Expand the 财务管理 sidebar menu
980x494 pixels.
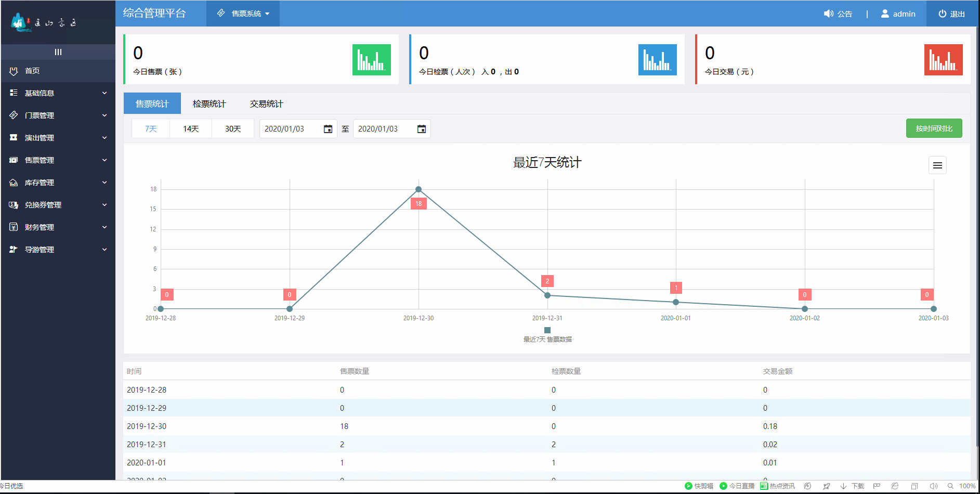[58, 227]
